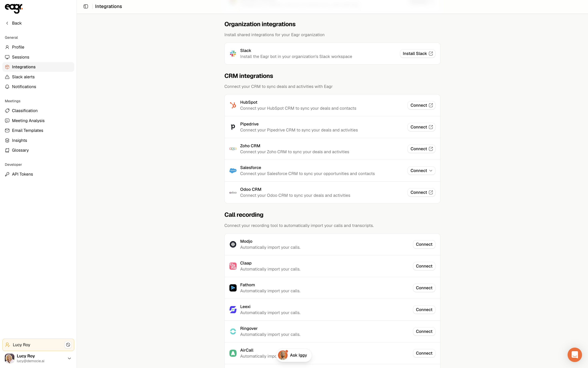Open the Salesforce Connect dropdown
Viewport: 588px width, 368px height.
421,171
